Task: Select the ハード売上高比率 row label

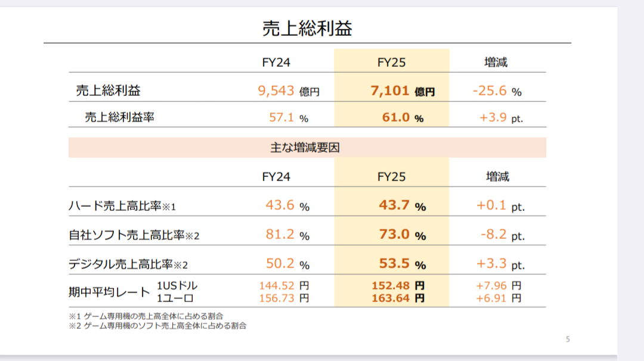Action: coord(122,206)
